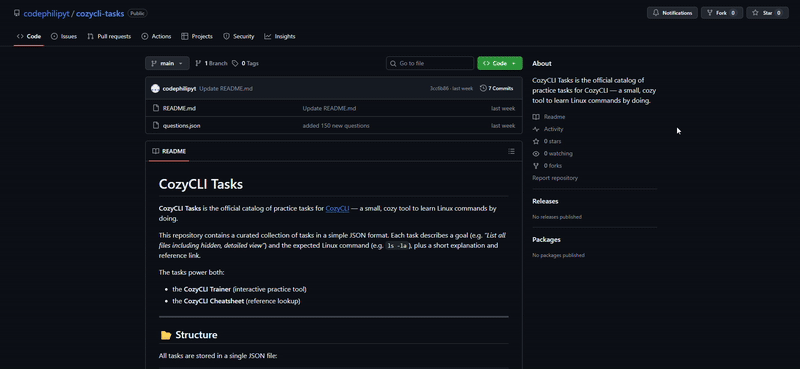Open the Releases heading link
Screen dimensions: 800x369
coord(545,201)
